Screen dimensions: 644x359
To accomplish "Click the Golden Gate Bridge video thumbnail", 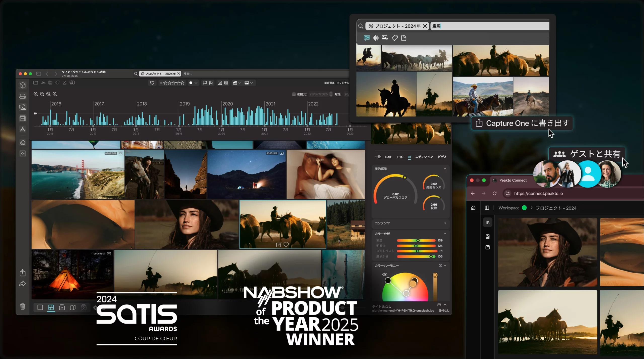I will point(78,174).
